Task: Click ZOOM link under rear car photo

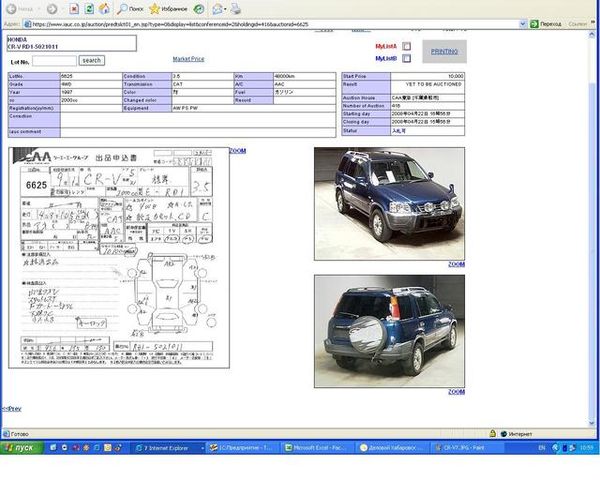Action: click(x=456, y=392)
